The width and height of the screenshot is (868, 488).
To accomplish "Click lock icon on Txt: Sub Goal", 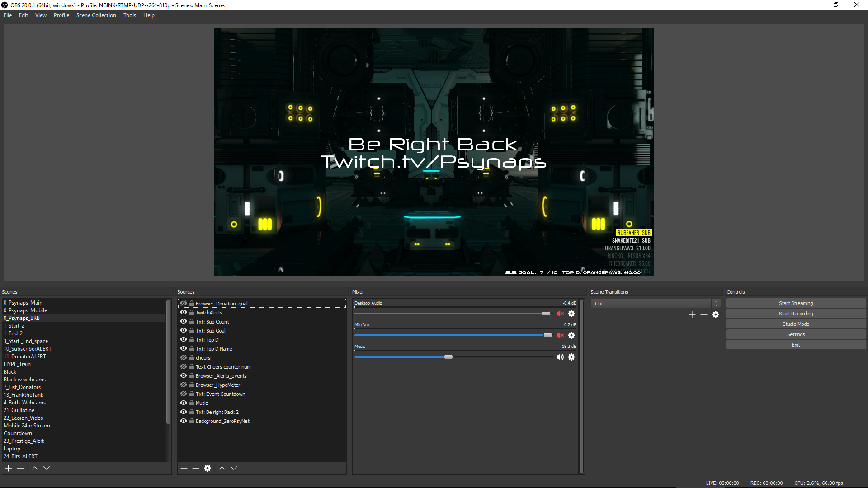I will [192, 331].
